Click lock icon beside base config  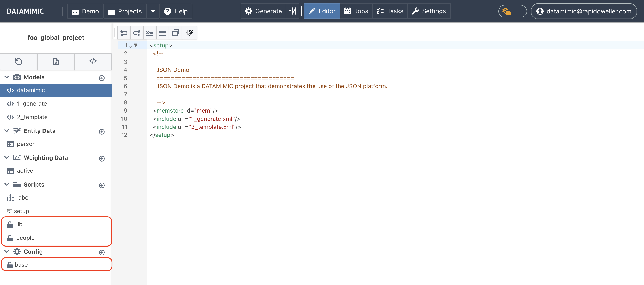click(10, 265)
